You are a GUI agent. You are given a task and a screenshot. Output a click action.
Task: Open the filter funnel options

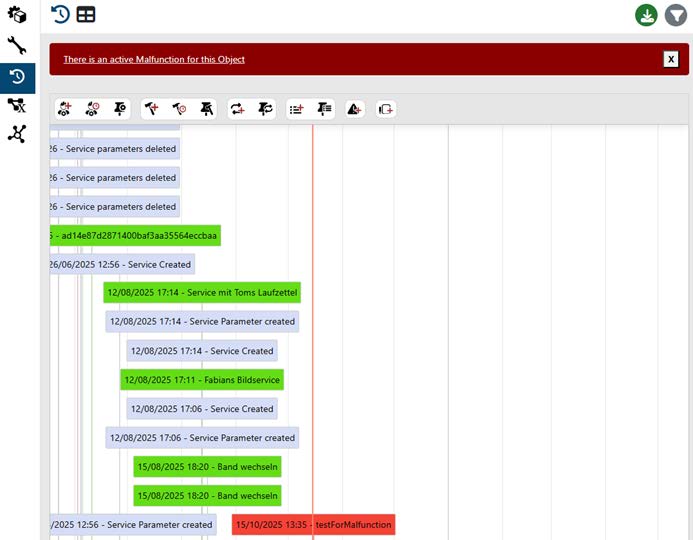[676, 15]
